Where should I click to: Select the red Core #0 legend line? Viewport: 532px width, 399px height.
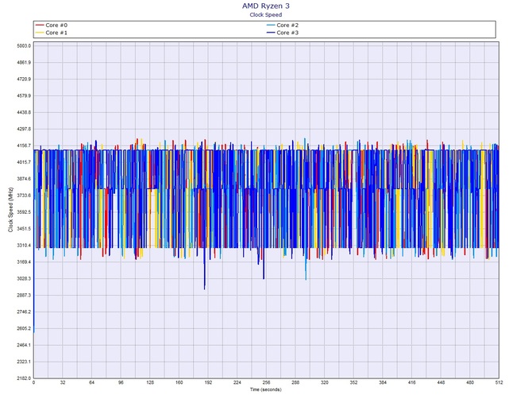click(40, 25)
